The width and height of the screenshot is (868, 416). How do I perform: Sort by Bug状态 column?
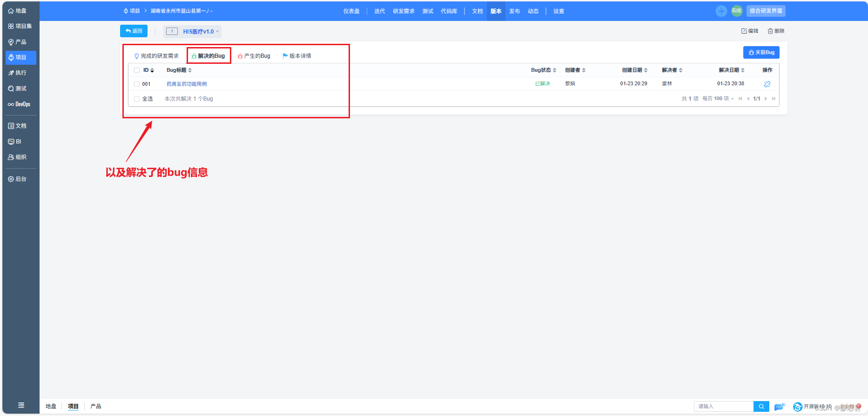(544, 70)
